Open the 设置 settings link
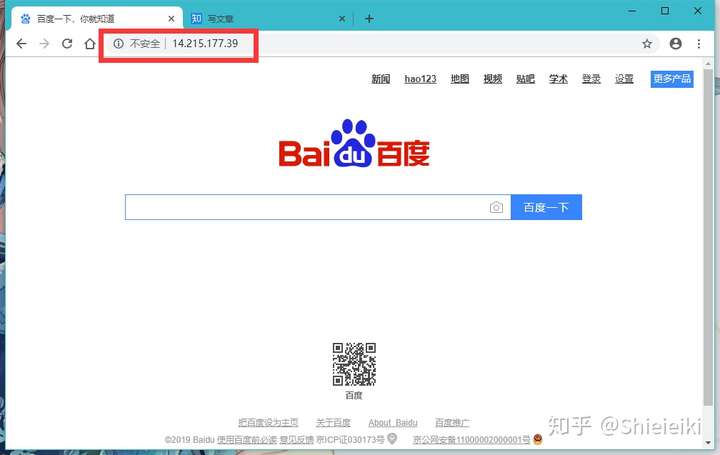The image size is (720, 455). tap(624, 79)
